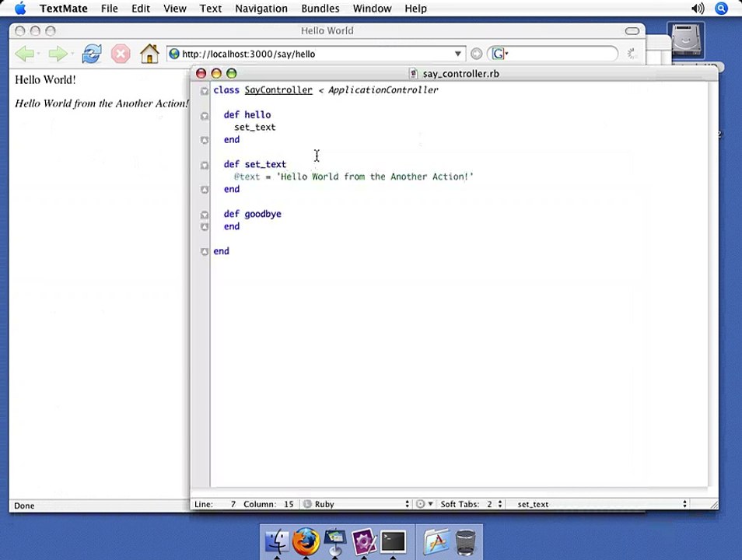Fold the def goodbye method
Image resolution: width=742 pixels, height=560 pixels.
click(205, 215)
